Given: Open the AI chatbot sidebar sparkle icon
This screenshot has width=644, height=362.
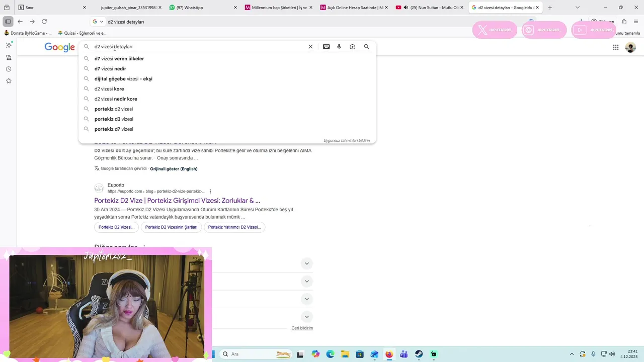Looking at the screenshot, I should (9, 45).
